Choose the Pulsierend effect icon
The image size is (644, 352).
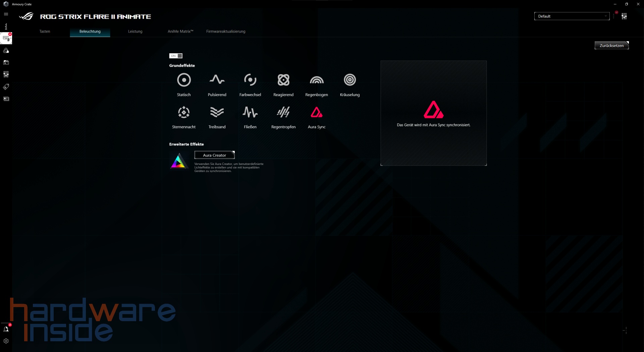coord(217,80)
